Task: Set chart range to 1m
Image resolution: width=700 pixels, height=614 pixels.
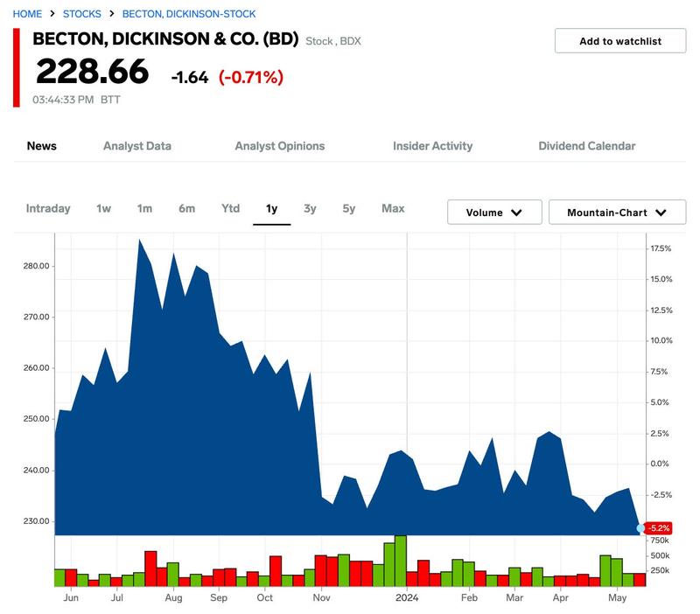Action: pos(144,208)
